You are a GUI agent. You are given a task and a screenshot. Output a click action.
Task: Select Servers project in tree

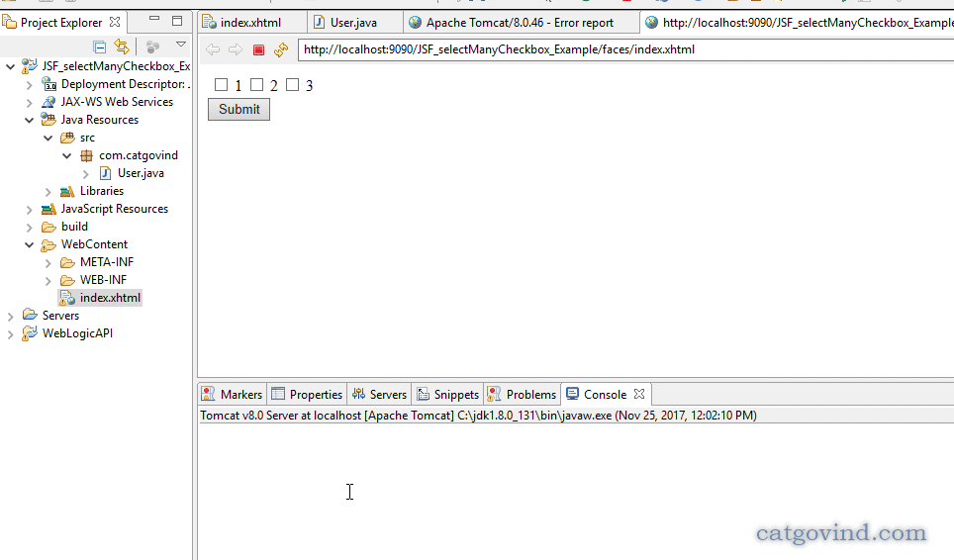(x=60, y=316)
